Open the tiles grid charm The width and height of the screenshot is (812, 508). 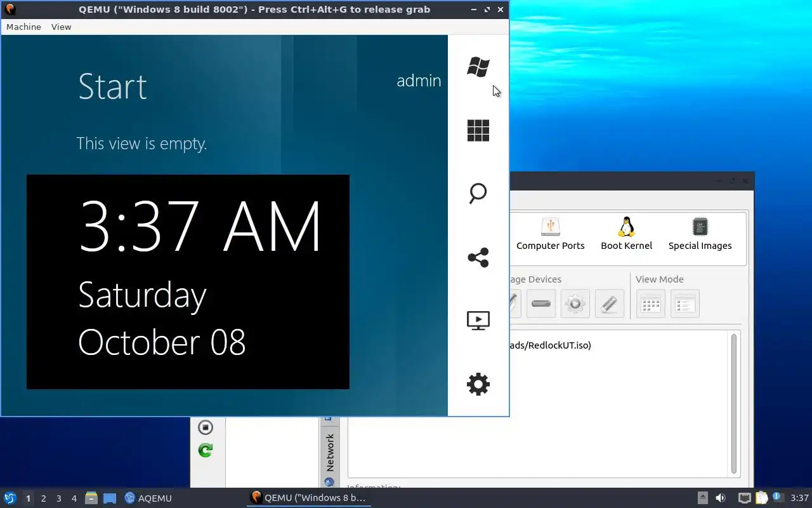[478, 130]
